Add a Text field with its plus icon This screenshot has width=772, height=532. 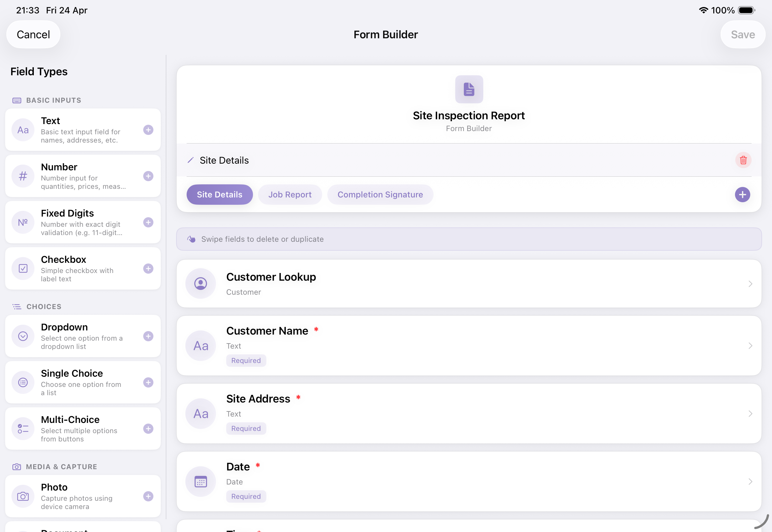[x=148, y=130]
